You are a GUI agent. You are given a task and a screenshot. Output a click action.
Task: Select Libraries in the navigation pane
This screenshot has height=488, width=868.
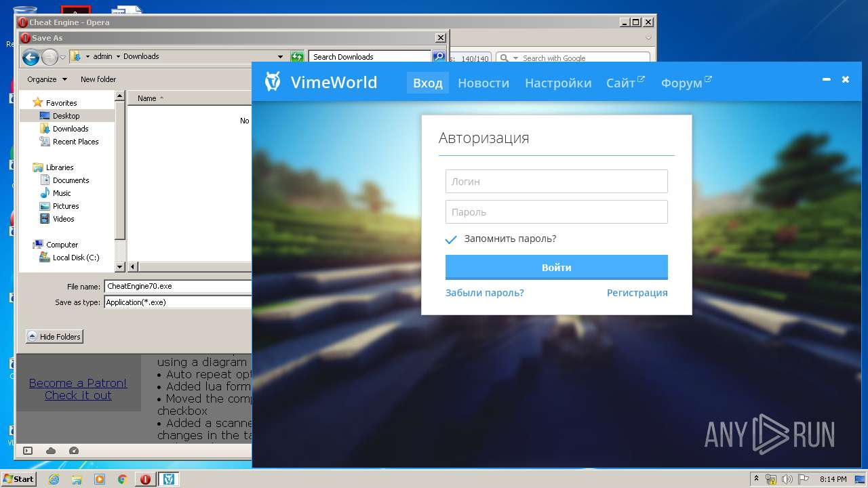click(x=53, y=167)
